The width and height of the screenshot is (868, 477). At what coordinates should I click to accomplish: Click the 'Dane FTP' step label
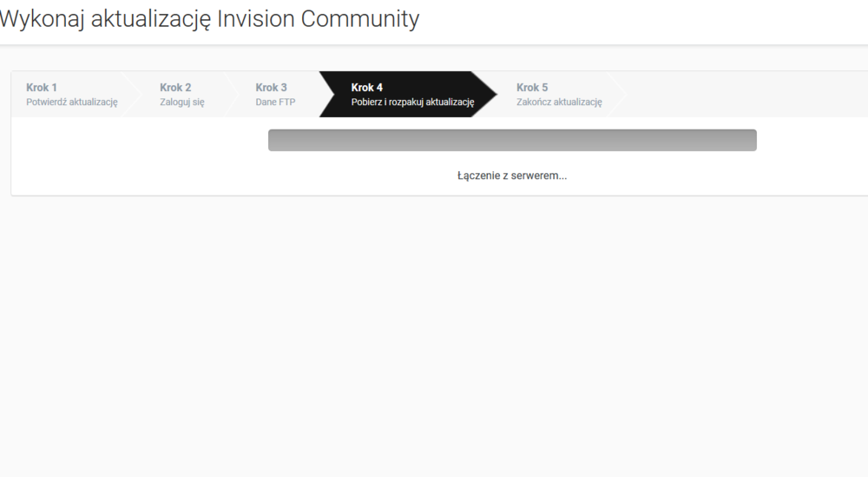[x=275, y=102]
